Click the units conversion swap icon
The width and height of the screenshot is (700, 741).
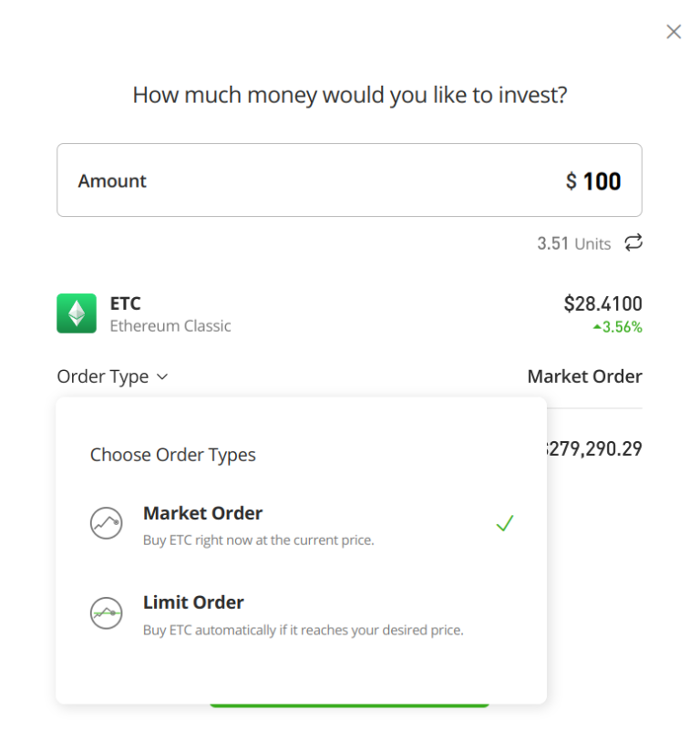tap(633, 242)
